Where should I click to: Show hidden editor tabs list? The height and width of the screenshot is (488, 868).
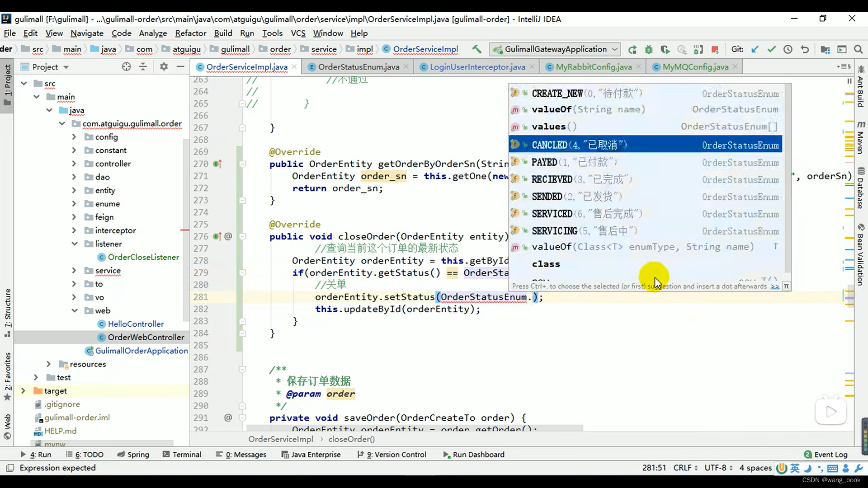coord(844,67)
